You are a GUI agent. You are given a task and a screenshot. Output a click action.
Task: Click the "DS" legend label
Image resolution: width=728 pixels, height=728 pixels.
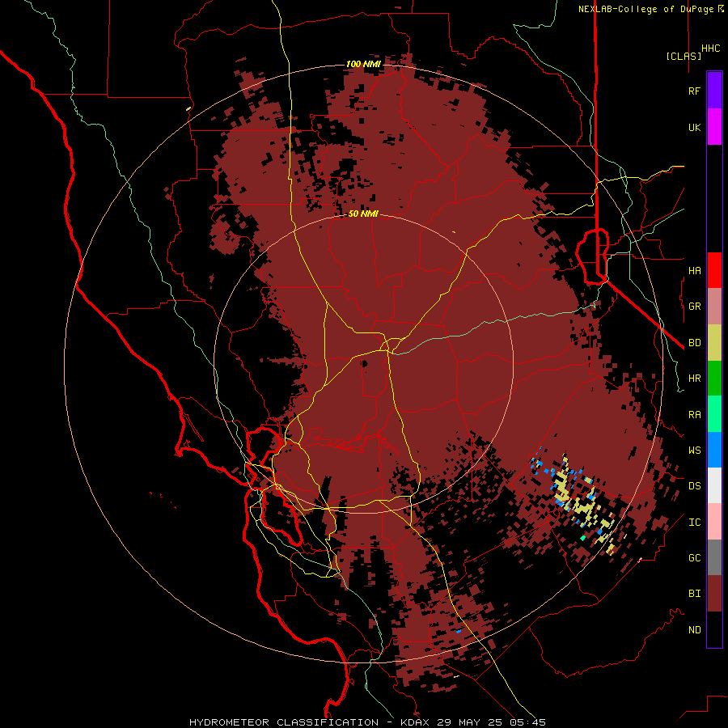point(694,486)
